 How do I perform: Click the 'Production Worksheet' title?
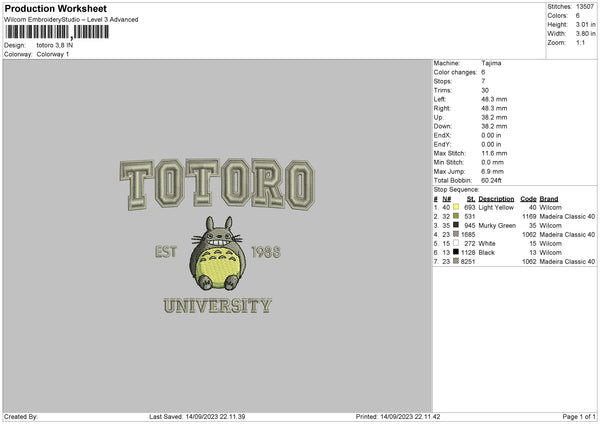(55, 8)
